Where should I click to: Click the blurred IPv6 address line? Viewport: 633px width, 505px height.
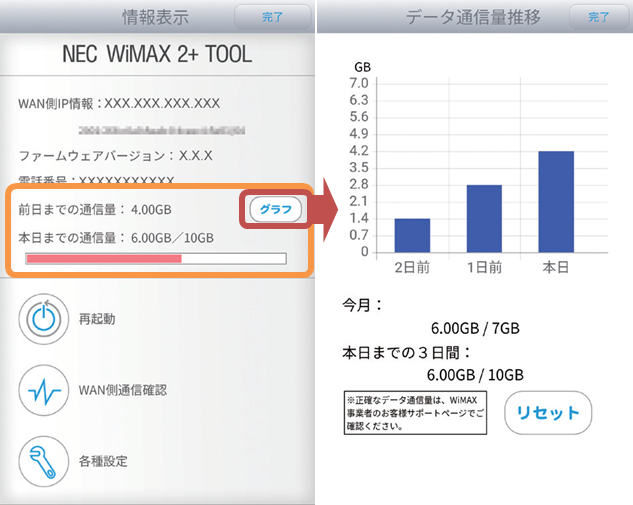coord(161,130)
